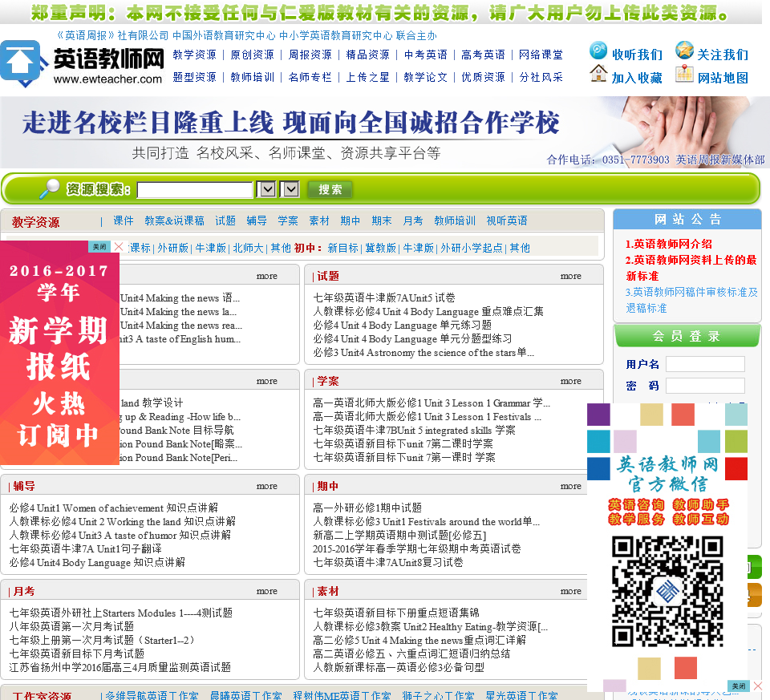Open 晨曦英语工作室 link
The image size is (770, 700).
click(246, 695)
